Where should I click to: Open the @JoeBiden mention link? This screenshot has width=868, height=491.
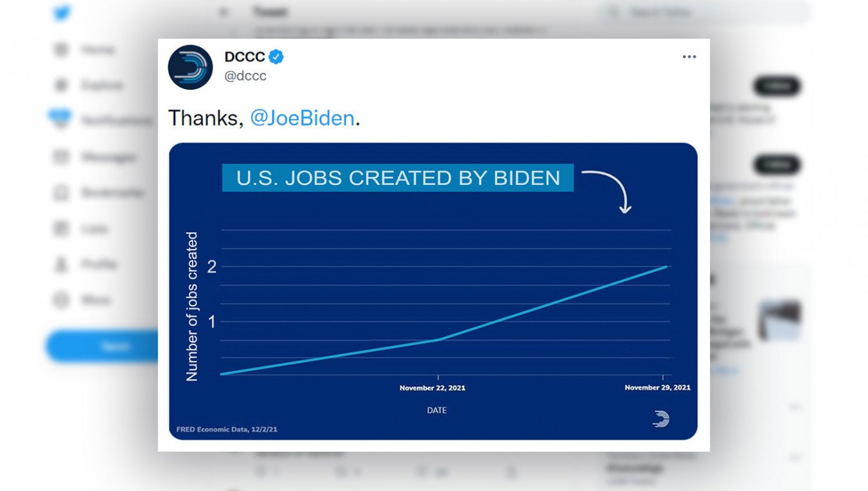[302, 118]
